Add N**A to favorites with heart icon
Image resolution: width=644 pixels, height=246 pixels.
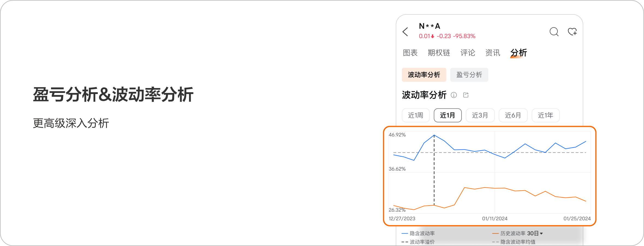coord(572,32)
